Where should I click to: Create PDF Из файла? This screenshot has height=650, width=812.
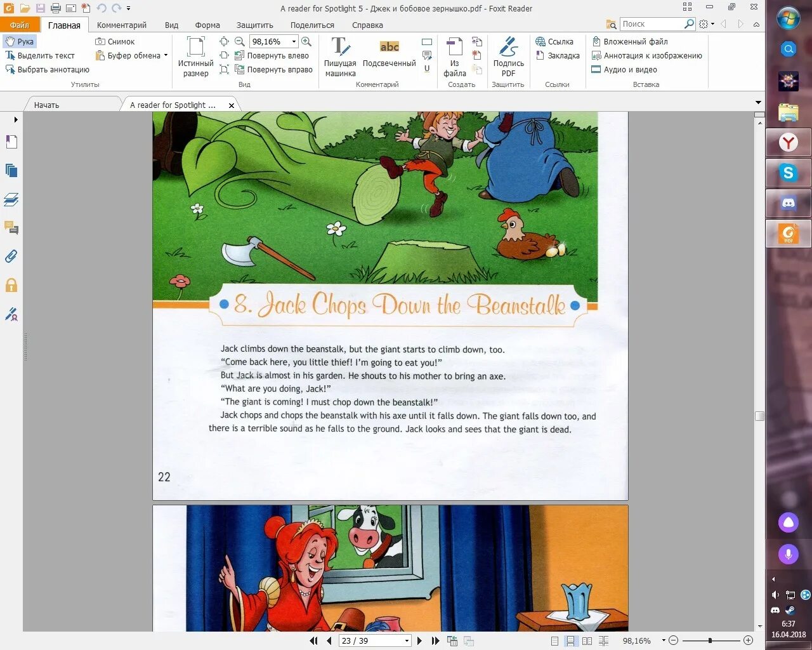455,56
